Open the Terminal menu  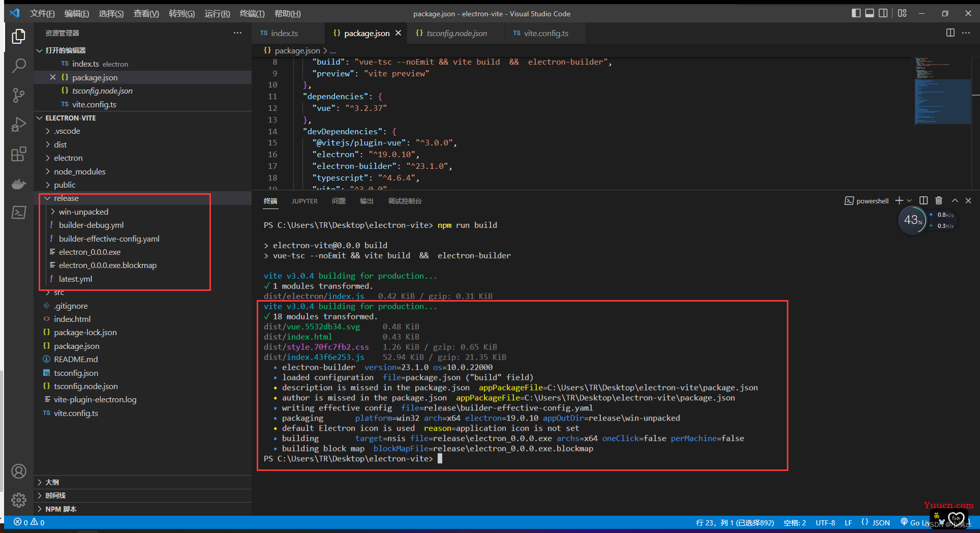click(x=252, y=14)
